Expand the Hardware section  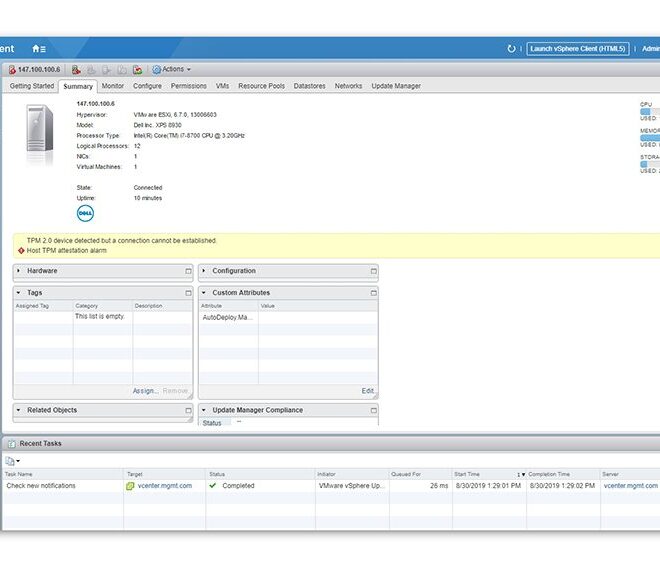coord(20,271)
